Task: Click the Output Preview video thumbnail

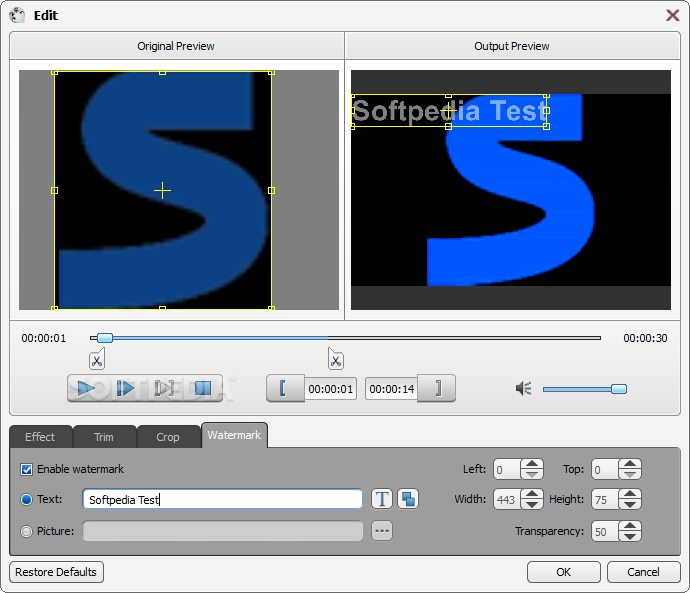Action: coord(511,190)
